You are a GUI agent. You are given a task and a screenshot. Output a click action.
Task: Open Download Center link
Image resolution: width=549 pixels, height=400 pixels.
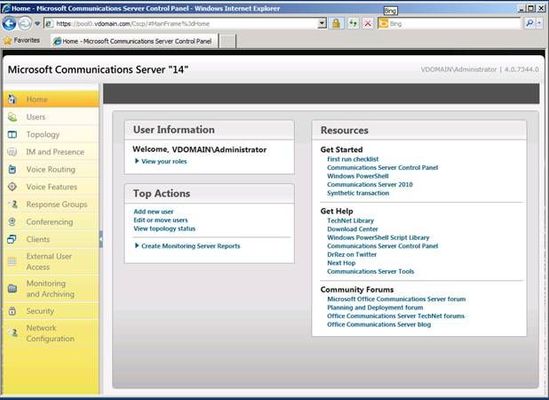pyautogui.click(x=353, y=229)
